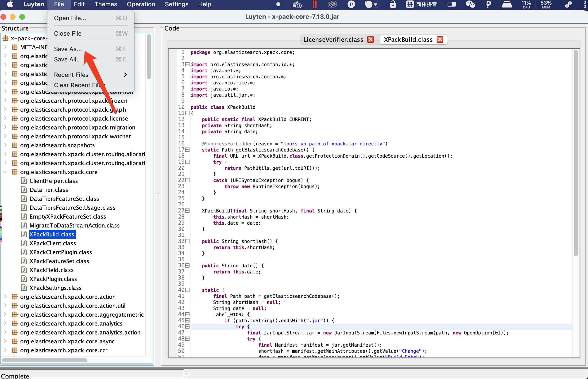Click the code editor vertical scrollbar
The image size is (588, 379).
click(576, 153)
